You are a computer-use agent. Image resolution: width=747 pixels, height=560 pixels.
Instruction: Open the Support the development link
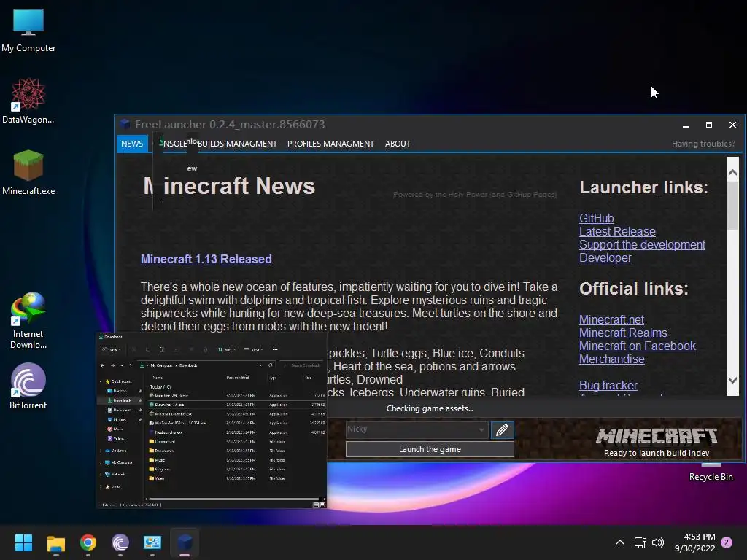[x=642, y=245]
